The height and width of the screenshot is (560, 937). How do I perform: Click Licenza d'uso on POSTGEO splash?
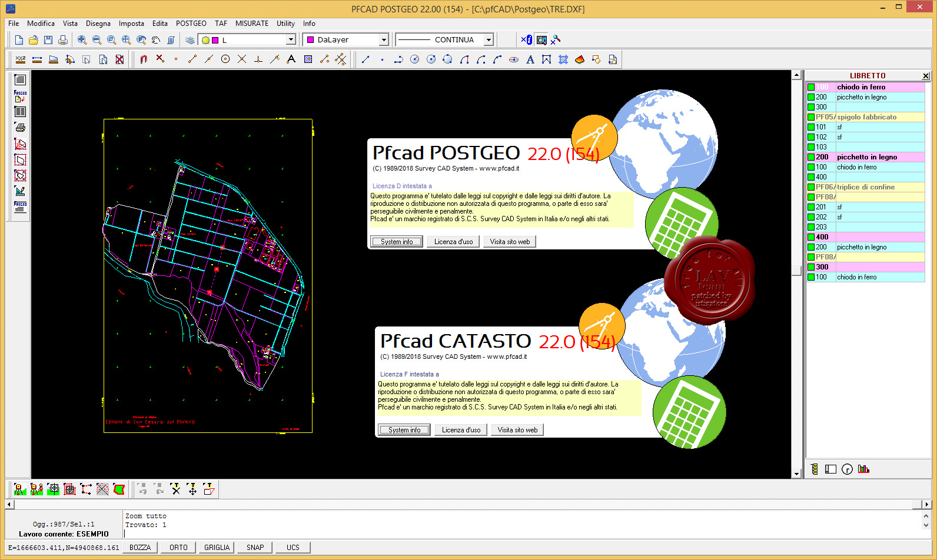[x=453, y=242]
